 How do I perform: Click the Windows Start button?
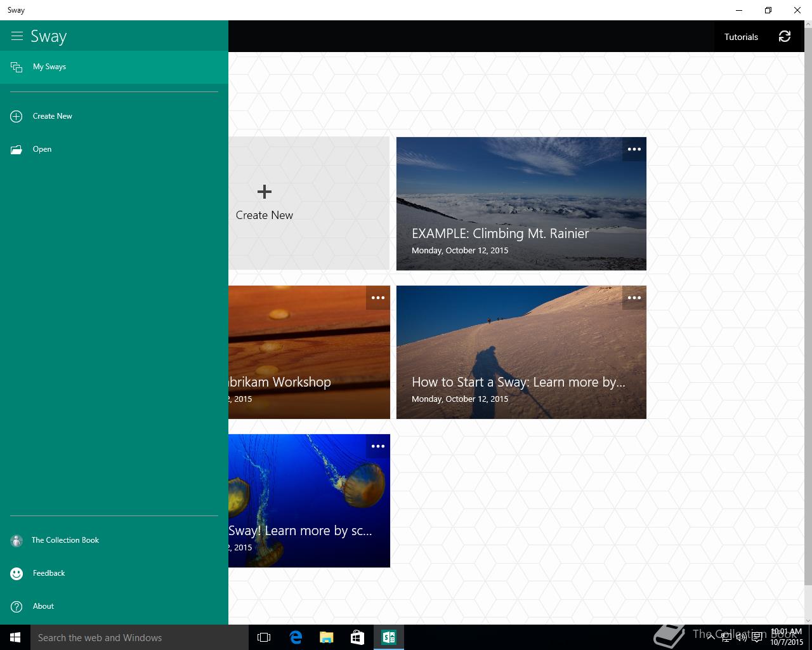tap(15, 637)
